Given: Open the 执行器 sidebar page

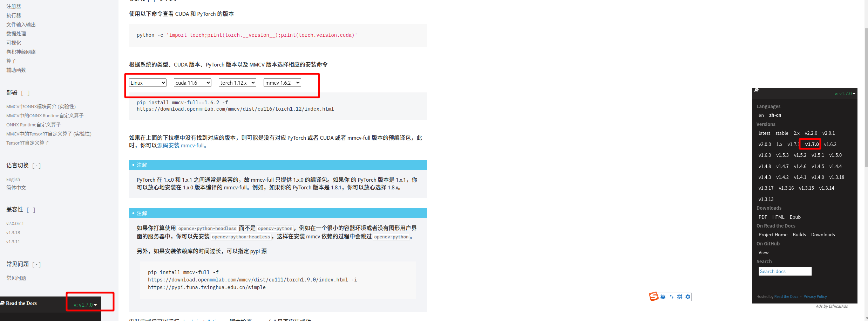Looking at the screenshot, I should [x=14, y=15].
